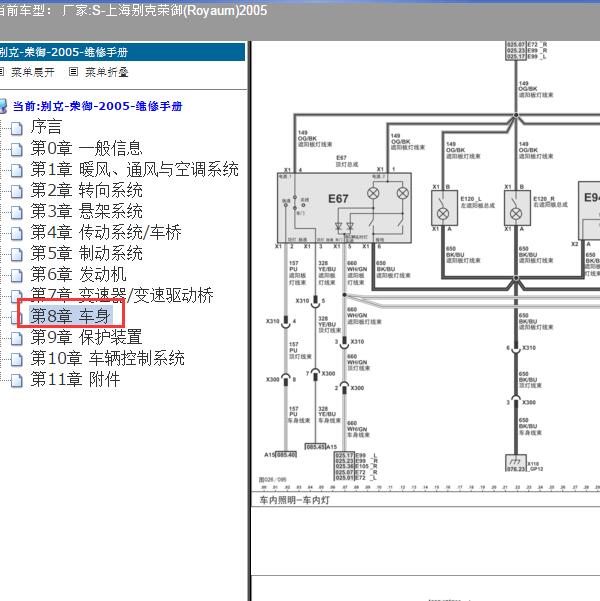Click the 当前车型 title text at top
600x601 pixels.
pyautogui.click(x=133, y=10)
